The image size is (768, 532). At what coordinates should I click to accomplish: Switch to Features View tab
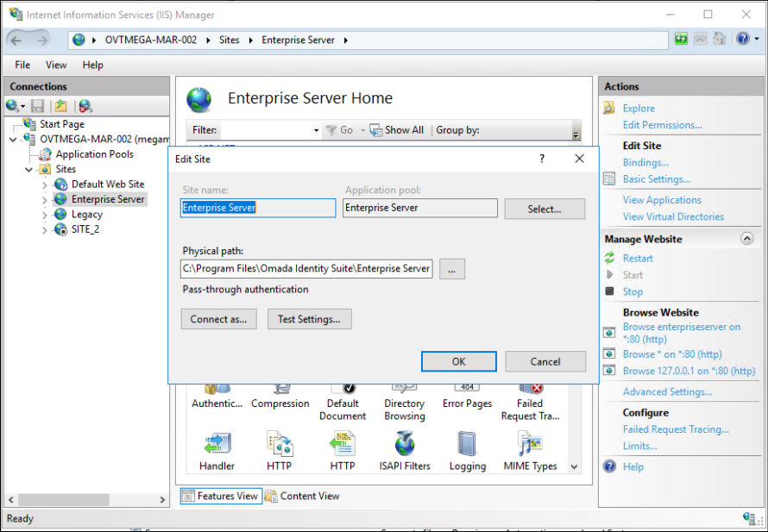coord(221,497)
